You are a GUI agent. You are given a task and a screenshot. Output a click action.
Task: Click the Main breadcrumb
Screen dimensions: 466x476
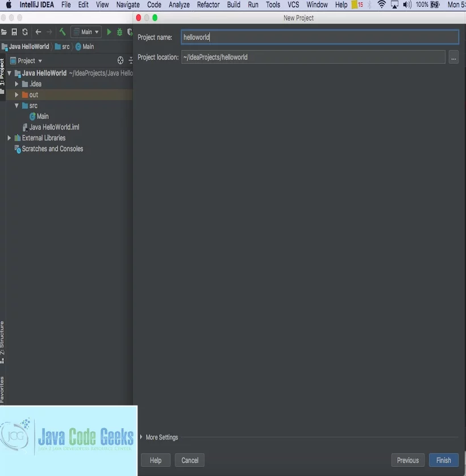85,47
